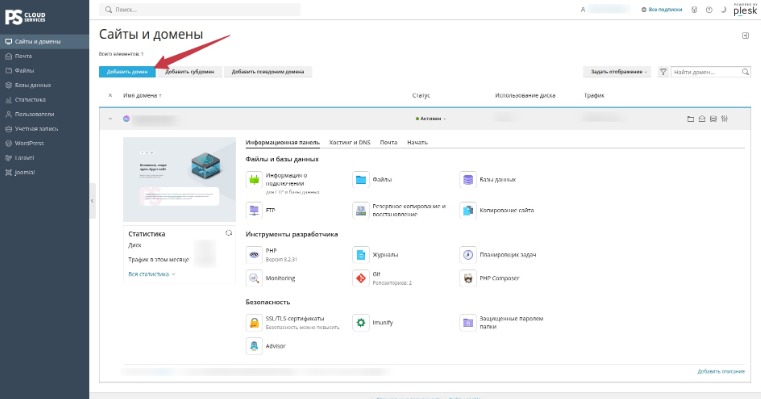Click the Добавить субдомен button
Screen dimensions: 761x399
(x=189, y=72)
